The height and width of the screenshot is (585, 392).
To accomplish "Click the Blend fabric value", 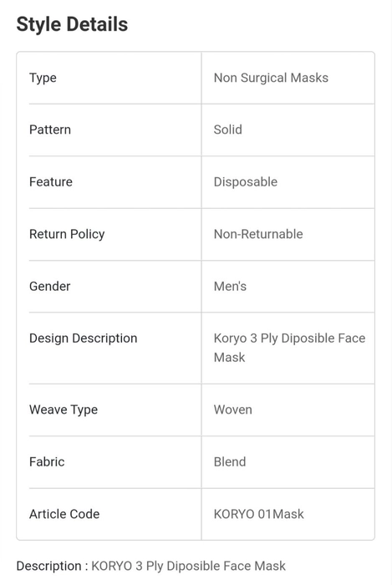I will point(229,462).
